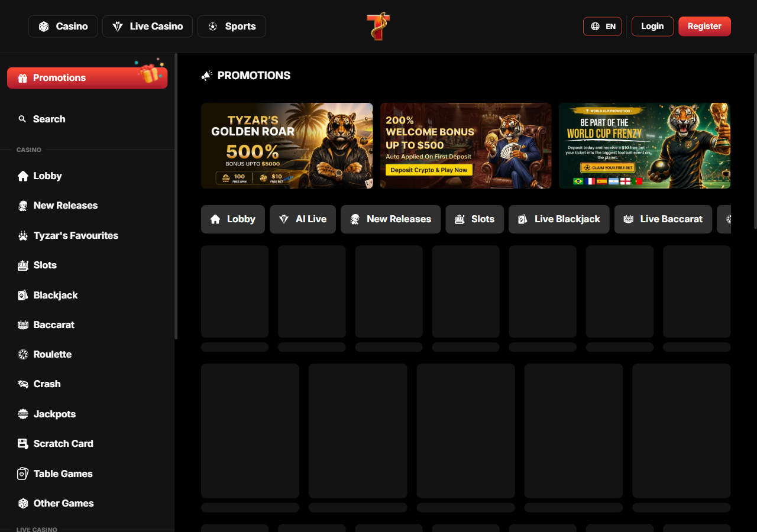Click the globe language icon
Screen dimensions: 757x532
click(x=595, y=27)
